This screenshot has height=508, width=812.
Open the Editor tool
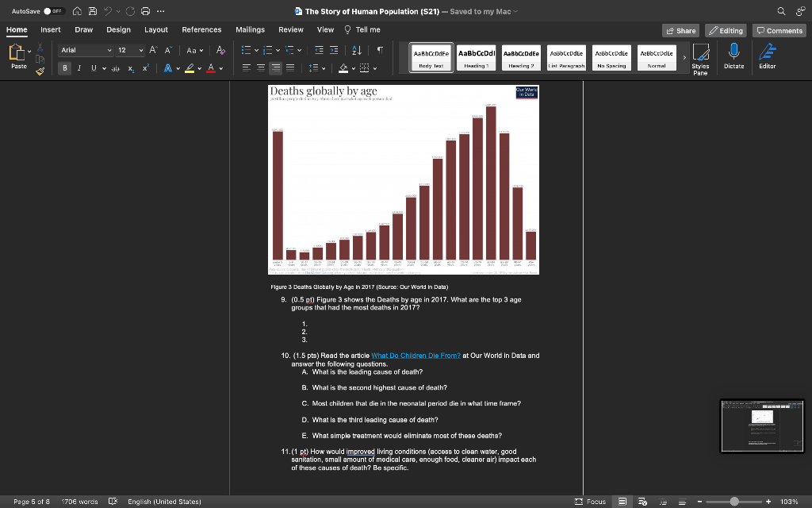pyautogui.click(x=767, y=57)
